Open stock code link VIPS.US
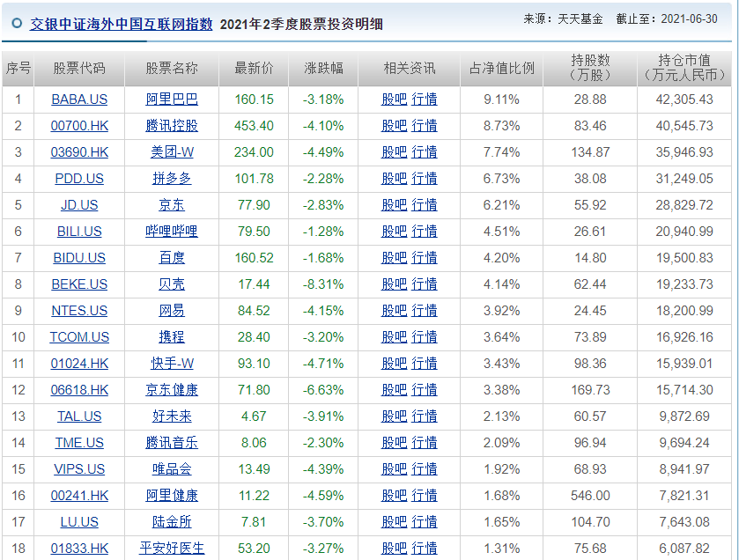This screenshot has height=560, width=739. tap(79, 468)
